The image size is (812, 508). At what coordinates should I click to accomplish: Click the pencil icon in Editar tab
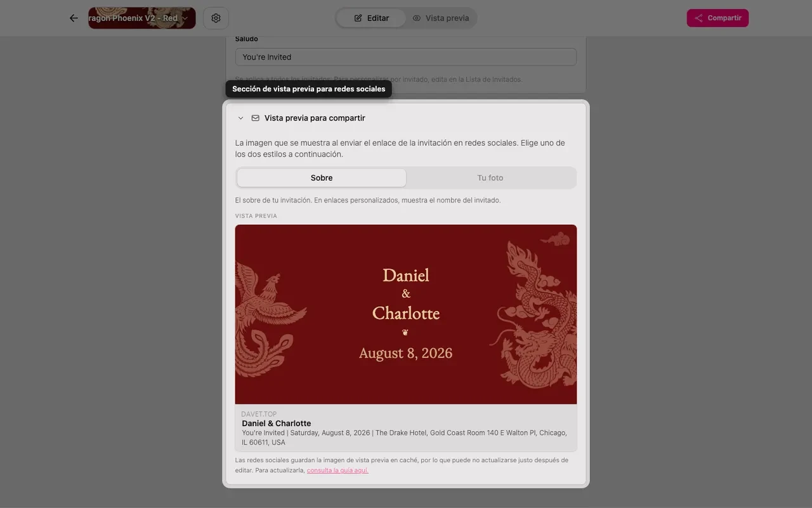pos(358,18)
